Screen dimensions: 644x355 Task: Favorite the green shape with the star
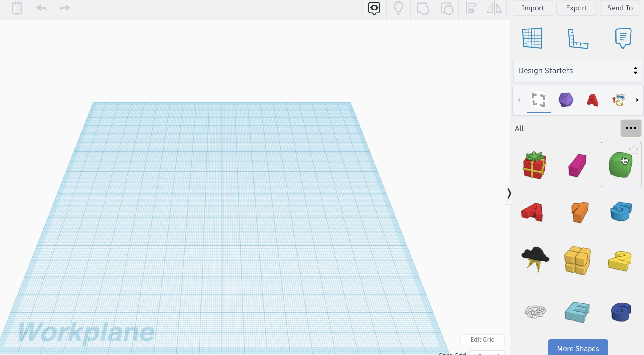(x=634, y=150)
